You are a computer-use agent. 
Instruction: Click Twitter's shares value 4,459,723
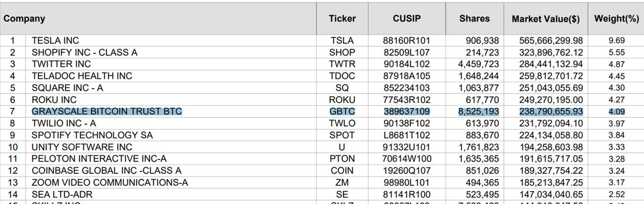(478, 65)
